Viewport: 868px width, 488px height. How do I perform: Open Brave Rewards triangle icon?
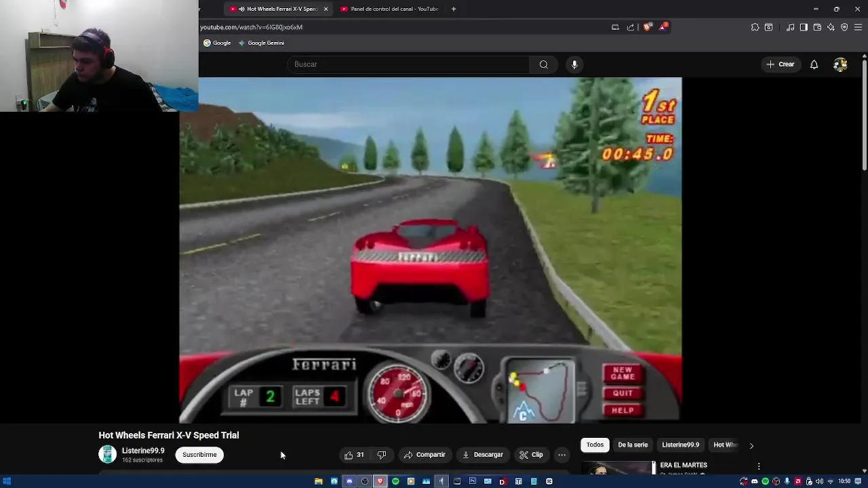pos(664,27)
